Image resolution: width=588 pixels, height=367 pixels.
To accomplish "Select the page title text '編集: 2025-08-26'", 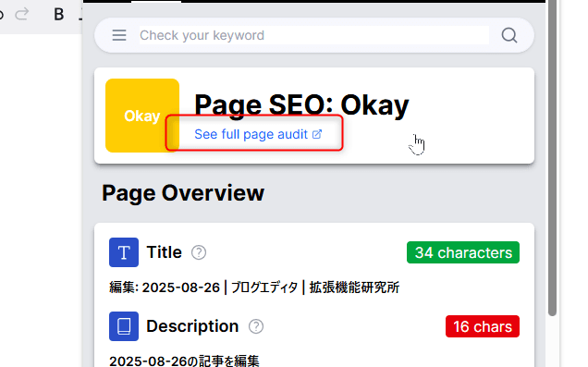I will [x=165, y=287].
